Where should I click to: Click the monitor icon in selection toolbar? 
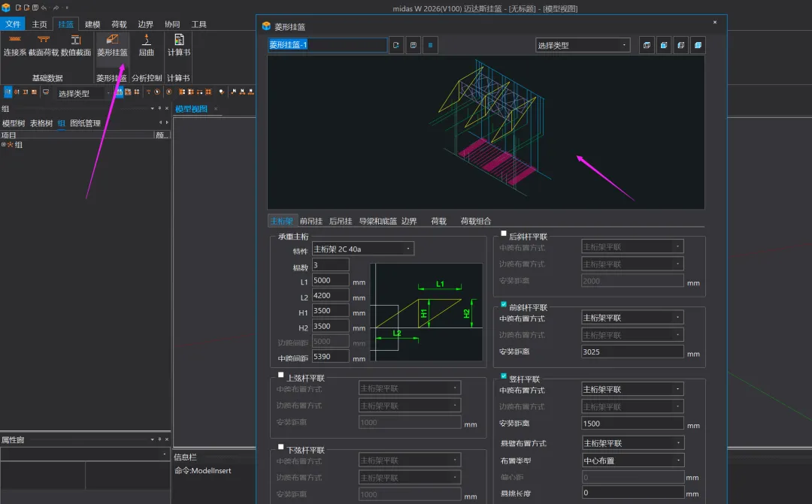coord(46,92)
